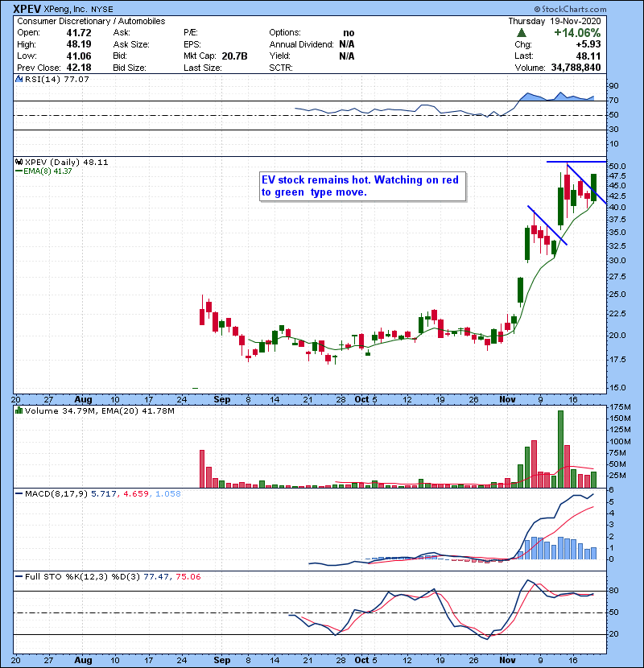
Task: Click the SCTR label
Action: [x=281, y=68]
